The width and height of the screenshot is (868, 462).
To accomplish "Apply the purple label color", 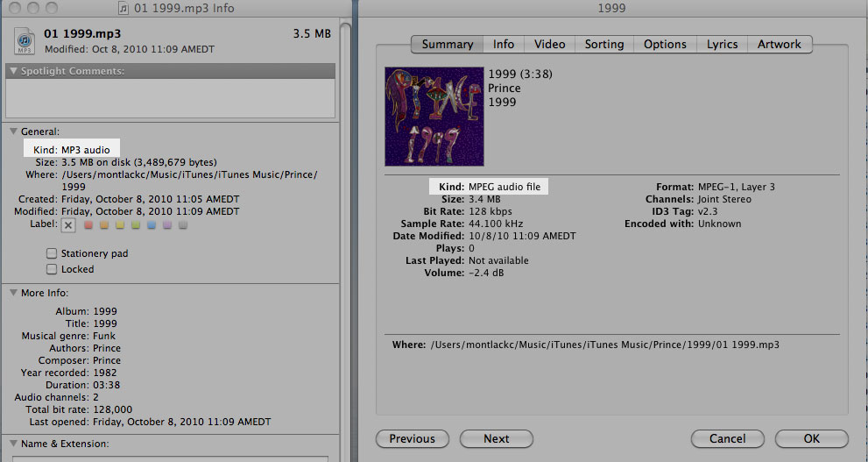I will click(167, 225).
